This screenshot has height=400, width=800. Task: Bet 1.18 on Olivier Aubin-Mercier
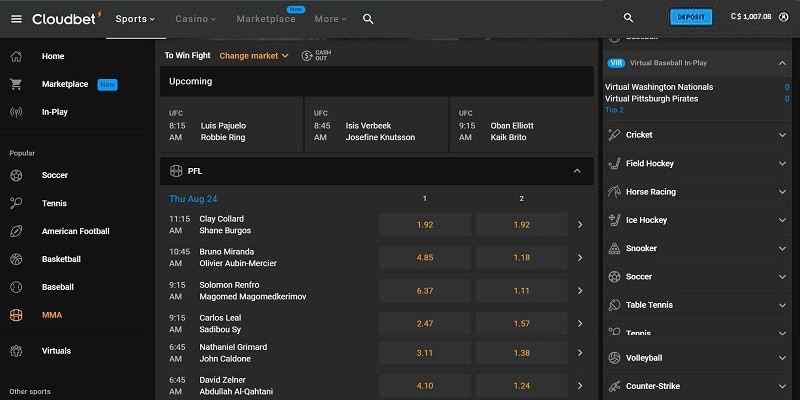pyautogui.click(x=521, y=258)
